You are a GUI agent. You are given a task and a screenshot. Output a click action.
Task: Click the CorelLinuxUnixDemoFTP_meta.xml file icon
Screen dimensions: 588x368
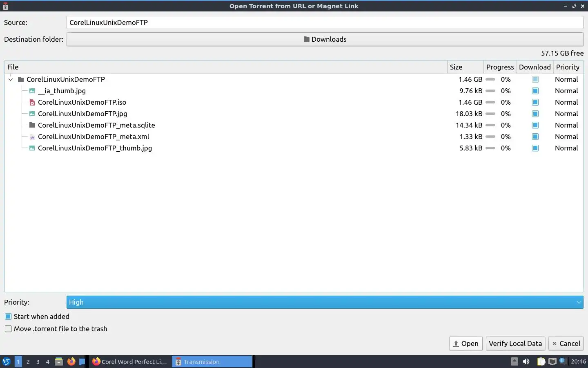pos(32,137)
